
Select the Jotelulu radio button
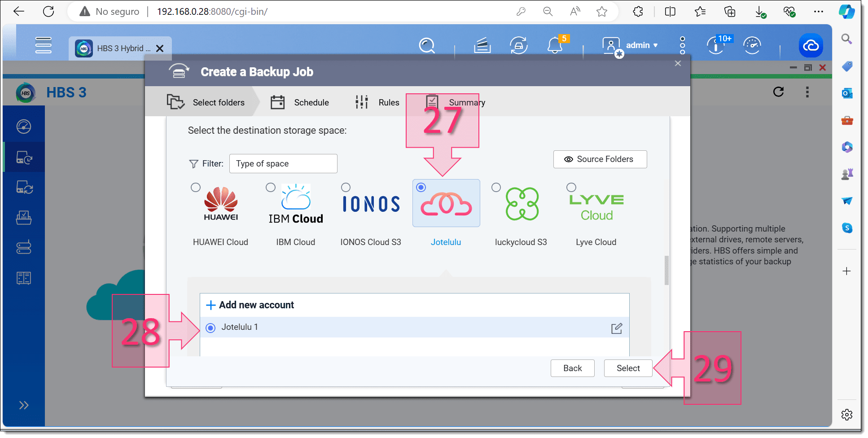[421, 188]
